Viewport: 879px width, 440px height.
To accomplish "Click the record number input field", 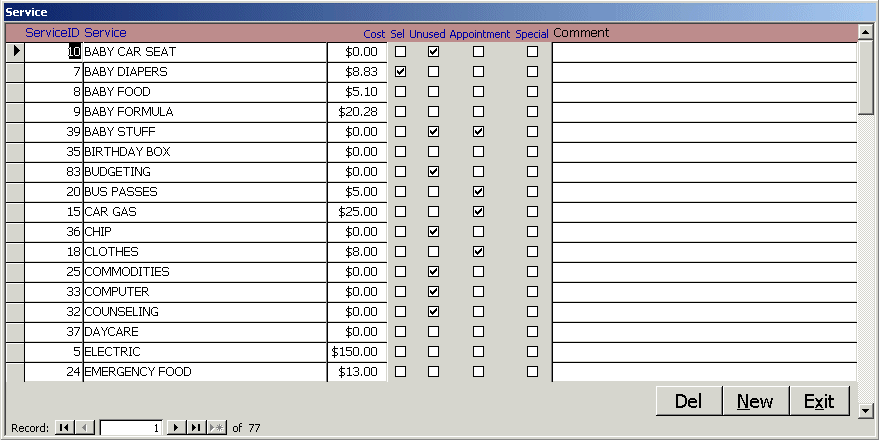I will tap(130, 428).
